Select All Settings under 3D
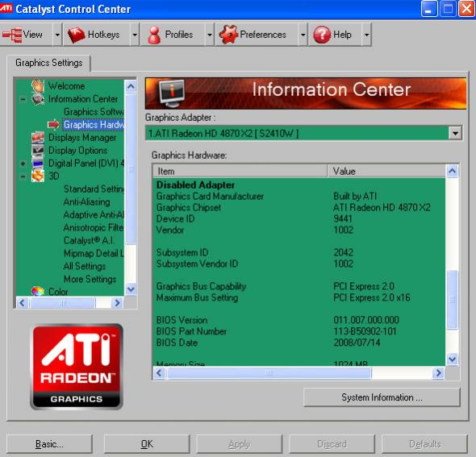 [x=85, y=266]
